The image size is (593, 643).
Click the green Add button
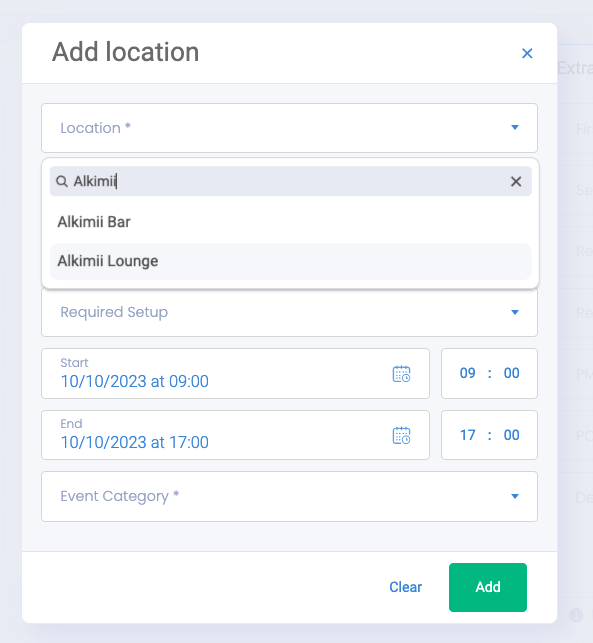pyautogui.click(x=488, y=587)
